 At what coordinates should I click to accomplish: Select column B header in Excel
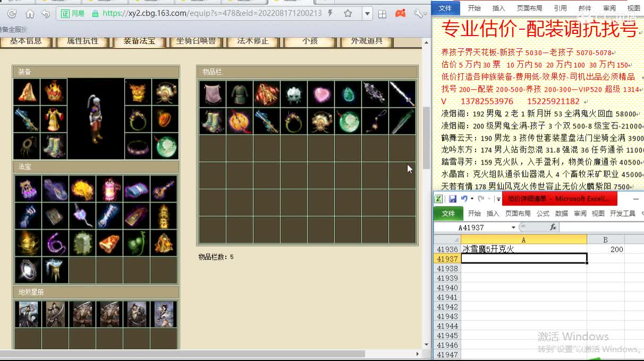[x=605, y=240]
